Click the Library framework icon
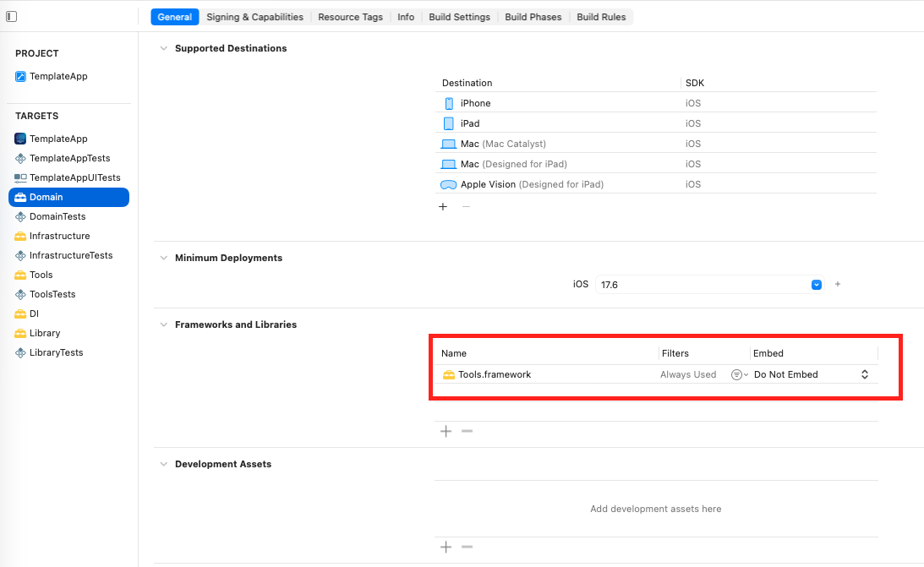The image size is (924, 567). (20, 333)
